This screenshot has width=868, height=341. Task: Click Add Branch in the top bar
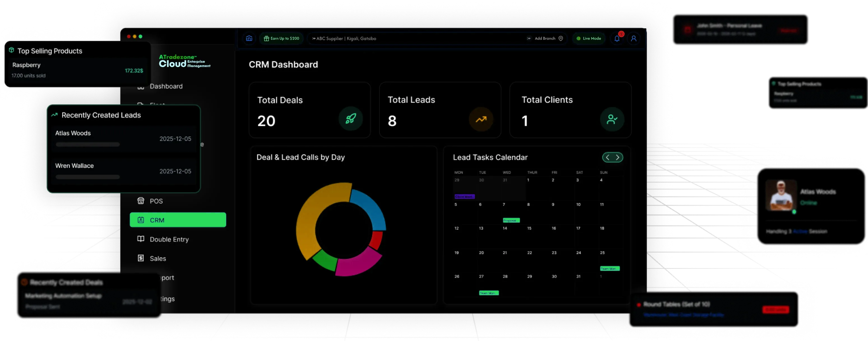click(x=545, y=38)
